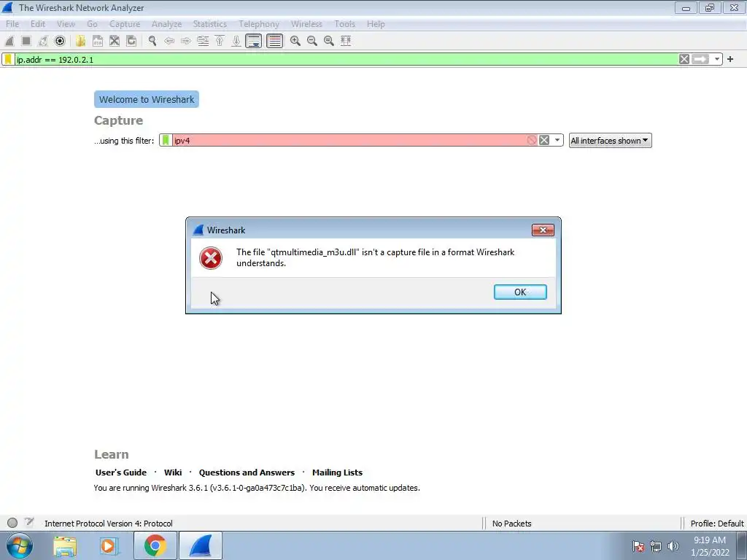Image resolution: width=747 pixels, height=560 pixels.
Task: Expand the display filter history dropdown
Action: pos(716,59)
